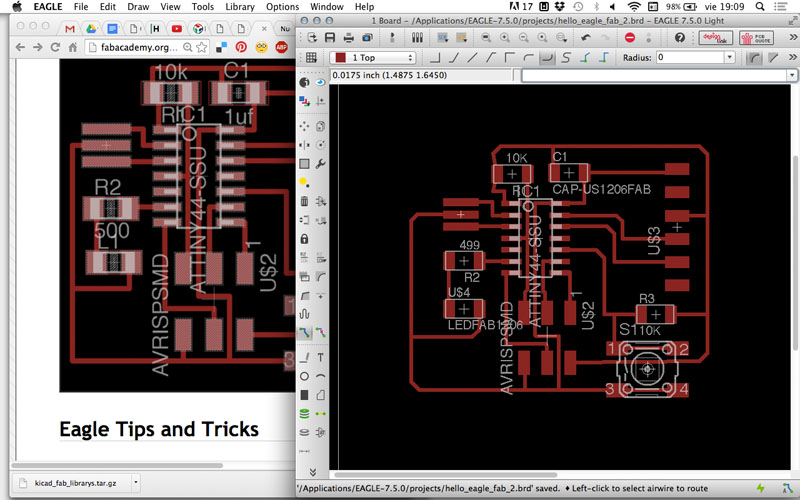This screenshot has height=500, width=800.
Task: Select the Meander tool
Action: click(304, 314)
